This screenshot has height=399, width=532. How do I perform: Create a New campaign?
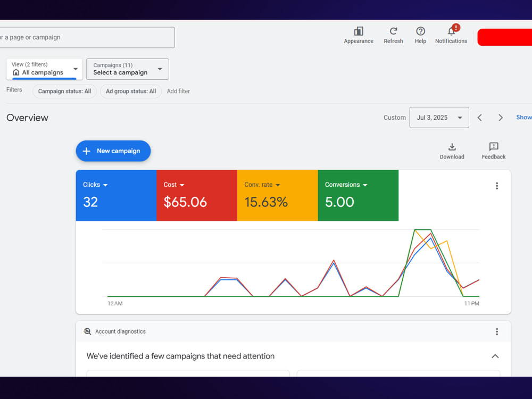point(113,151)
